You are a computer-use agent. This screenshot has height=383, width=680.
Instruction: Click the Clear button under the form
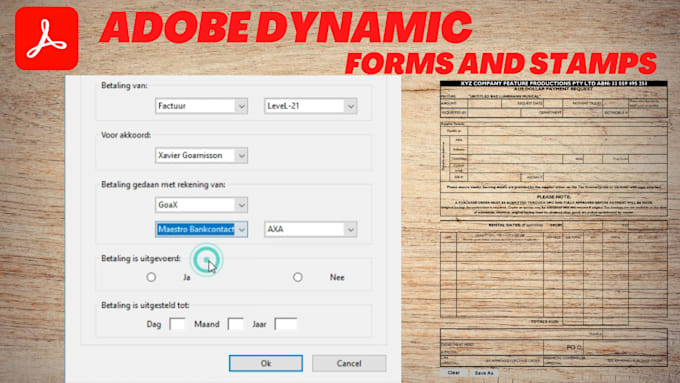[x=454, y=373]
